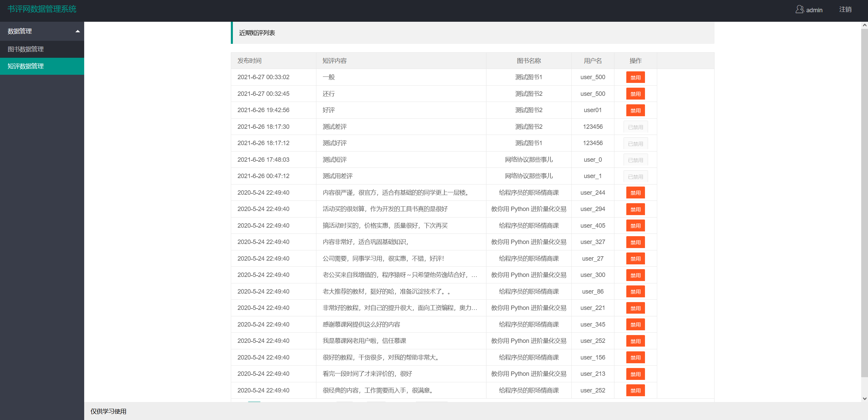Viewport: 868px width, 420px height.
Task: Collapse the 数据管理 menu arrow
Action: pos(78,31)
